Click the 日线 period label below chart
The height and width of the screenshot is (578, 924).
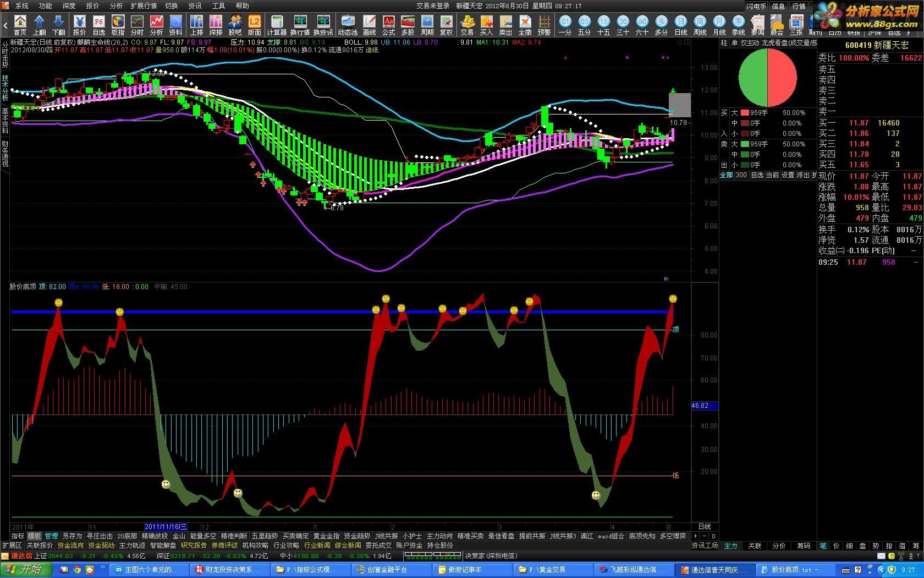click(x=705, y=527)
